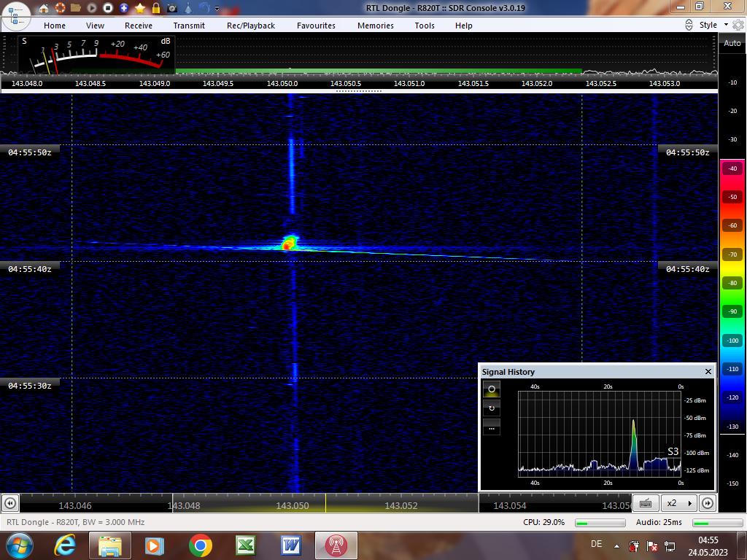The width and height of the screenshot is (747, 560).
Task: Toggle the circle record button in Signal History
Action: [x=492, y=389]
